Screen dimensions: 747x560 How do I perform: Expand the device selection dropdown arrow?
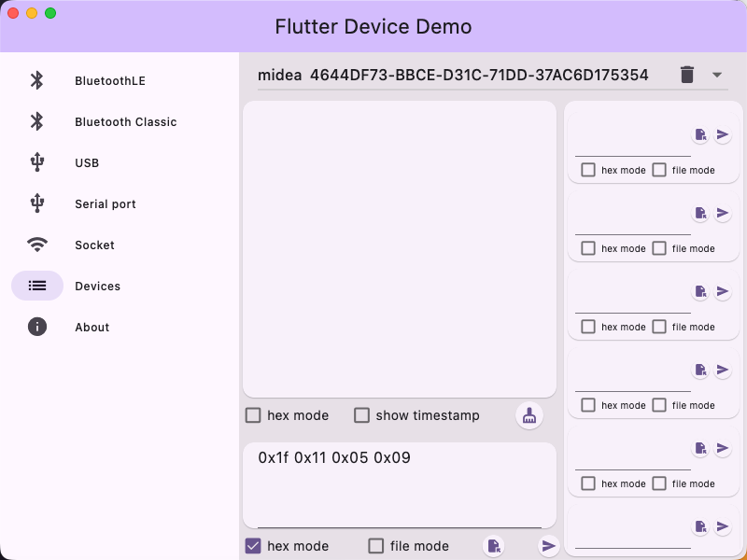click(x=717, y=75)
